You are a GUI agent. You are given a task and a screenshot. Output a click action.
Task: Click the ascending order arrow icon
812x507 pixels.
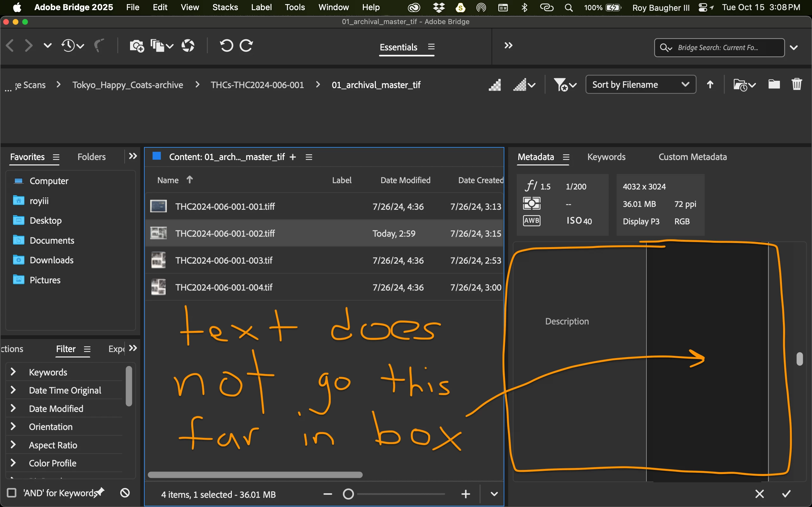pos(710,85)
